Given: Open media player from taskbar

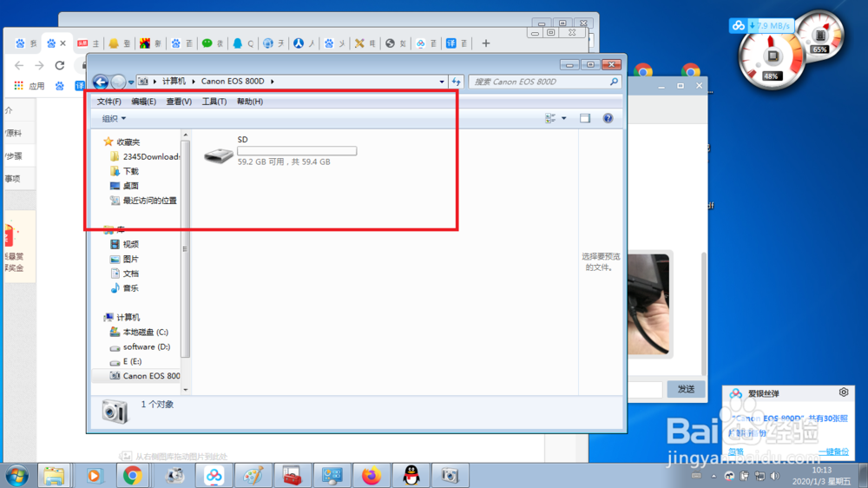Looking at the screenshot, I should 94,475.
